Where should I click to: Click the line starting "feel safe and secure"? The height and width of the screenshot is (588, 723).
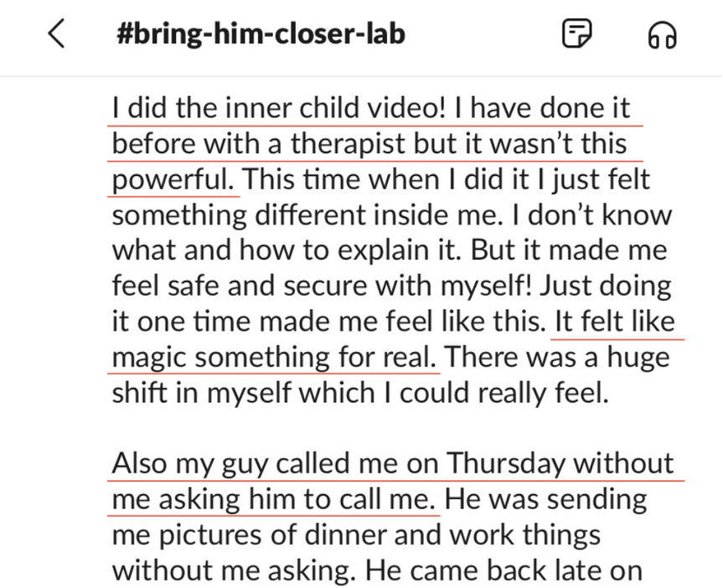(392, 286)
